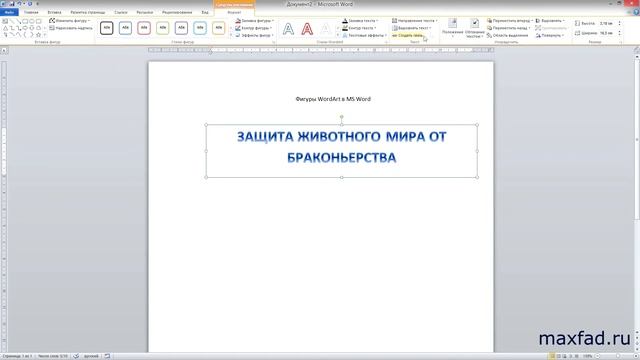Click the blue Help question mark icon
Viewport: 640px width, 360px height.
pos(636,12)
